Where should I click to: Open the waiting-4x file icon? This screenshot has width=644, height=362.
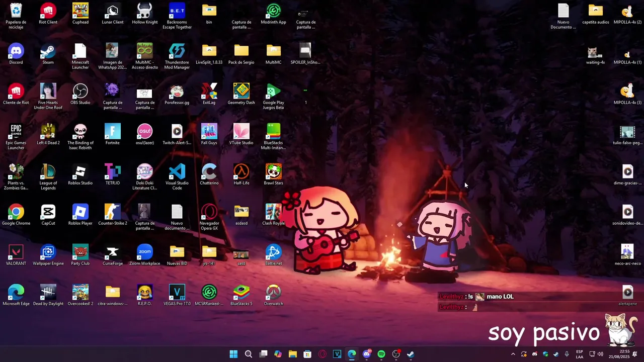tap(596, 54)
